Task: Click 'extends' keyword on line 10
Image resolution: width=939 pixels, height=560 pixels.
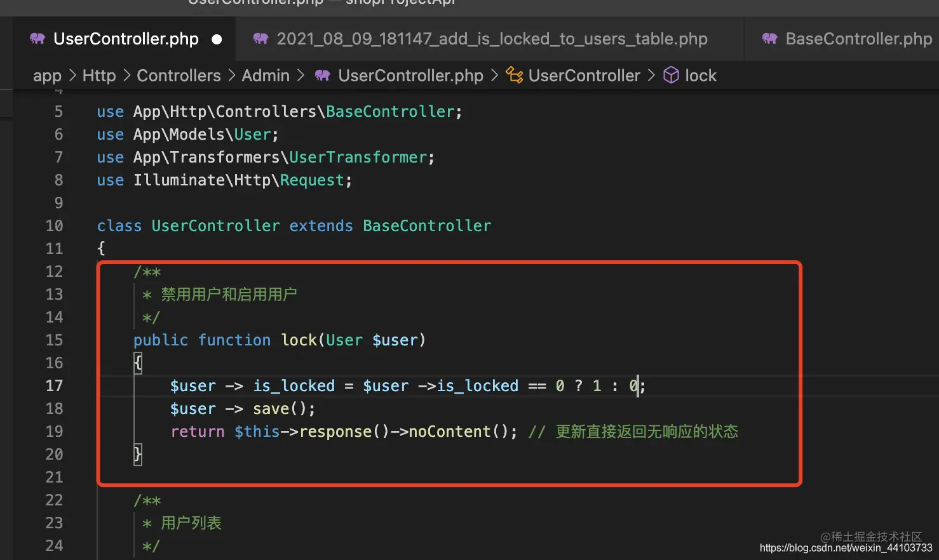Action: tap(321, 226)
